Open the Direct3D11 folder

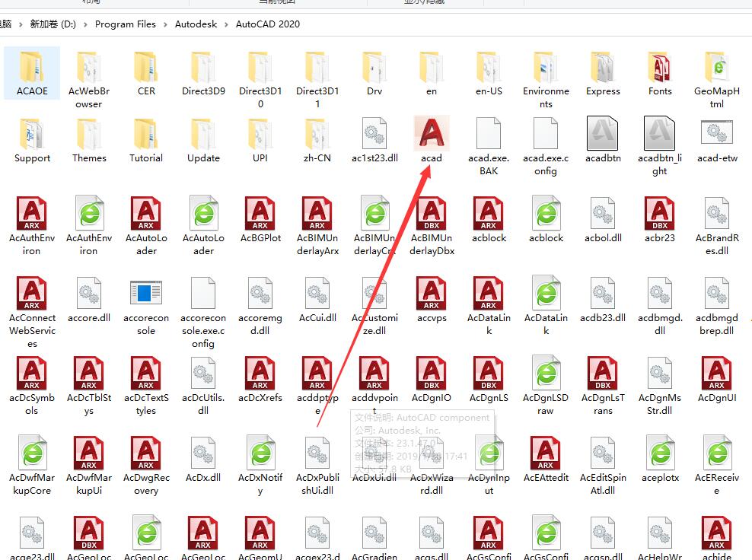(x=317, y=79)
